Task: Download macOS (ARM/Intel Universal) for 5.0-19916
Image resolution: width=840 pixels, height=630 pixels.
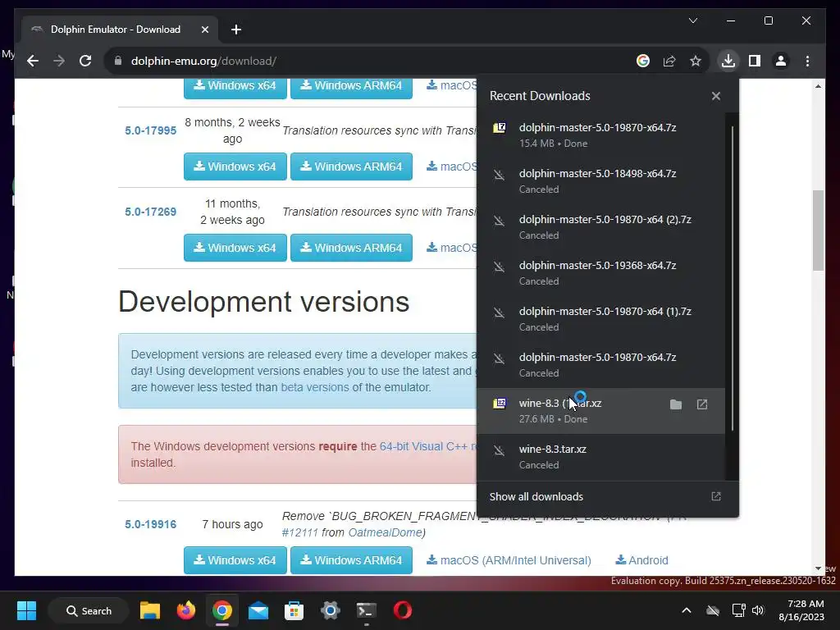Action: point(509,560)
